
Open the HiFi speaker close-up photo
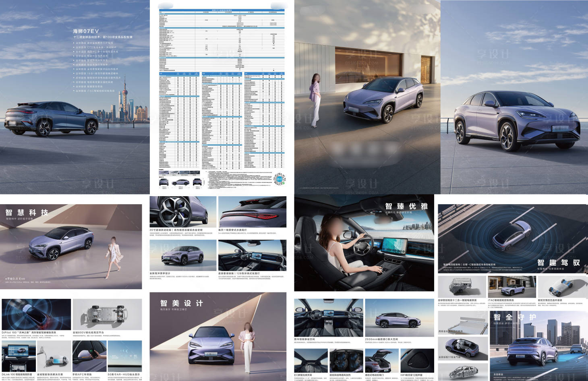point(417,360)
